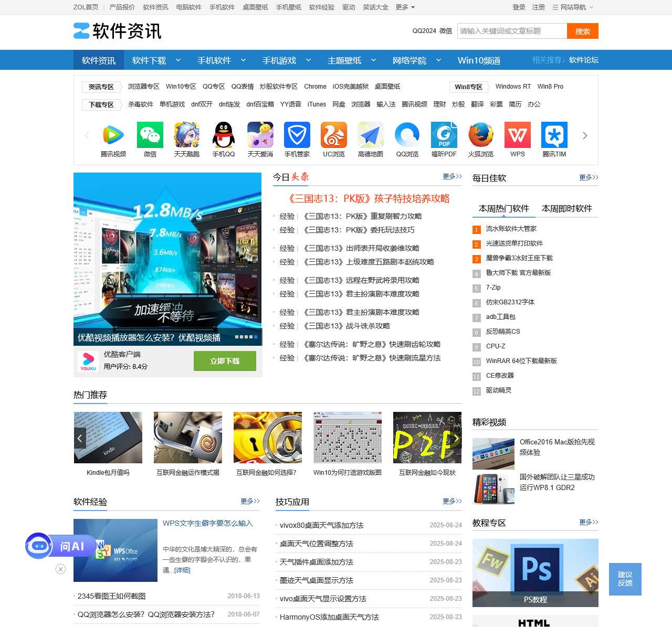Click the WeChat (微信) app icon
The width and height of the screenshot is (672, 627).
(x=150, y=135)
